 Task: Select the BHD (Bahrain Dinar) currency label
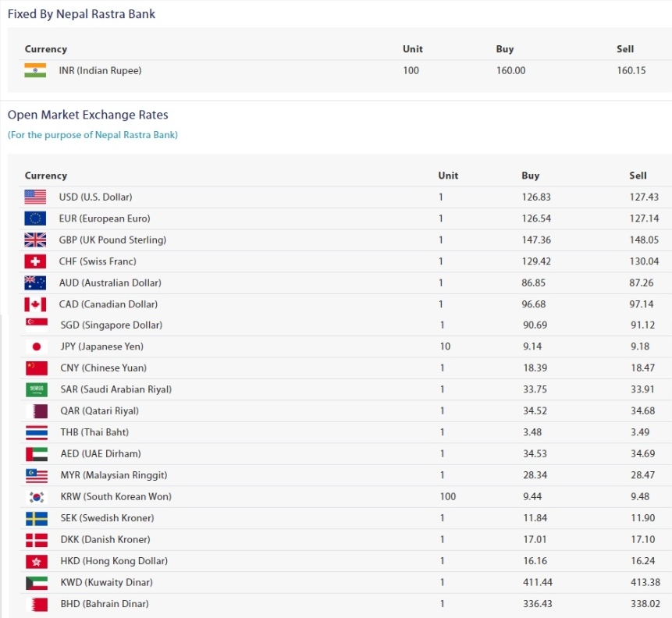105,604
